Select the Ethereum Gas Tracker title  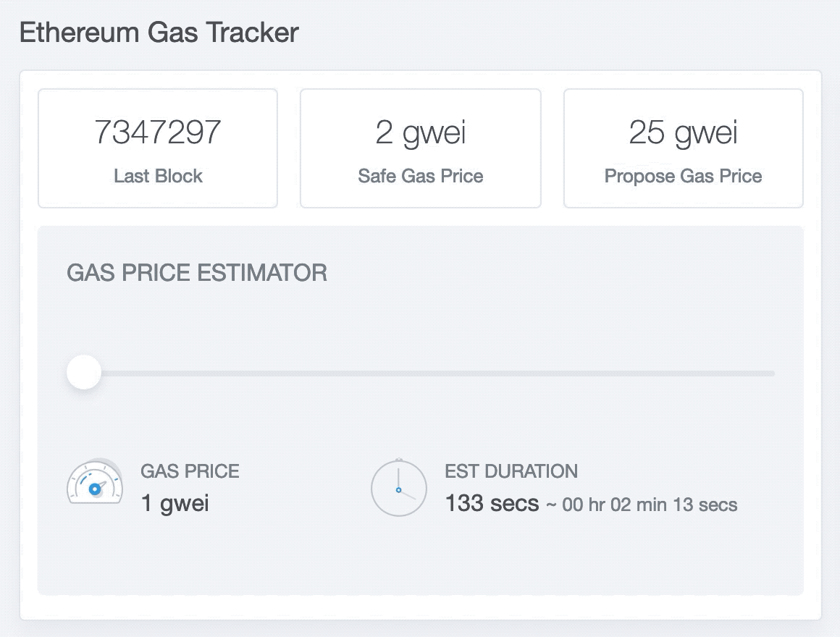(159, 32)
